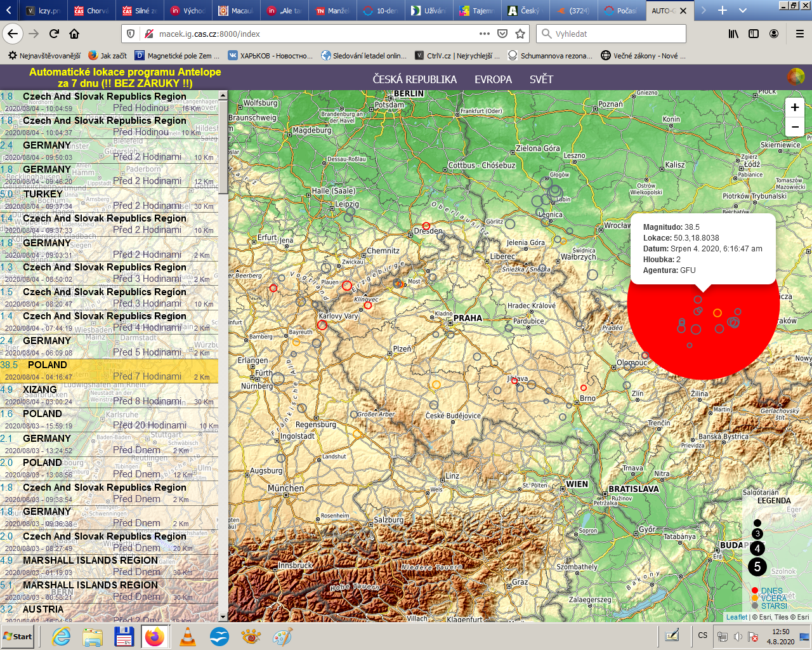Zoom out the map with minus button
The image size is (812, 650).
coord(794,127)
